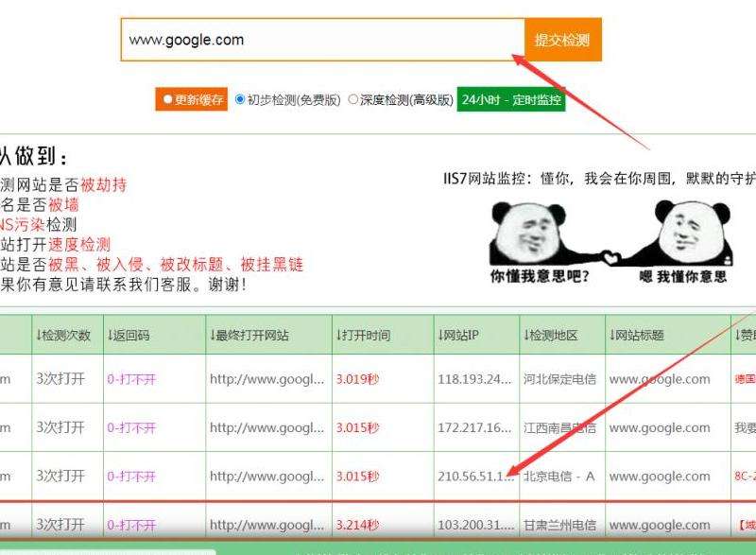Viewport: 756px width, 555px height.
Task: Sort by 最终打开网站 column header
Action: click(249, 335)
